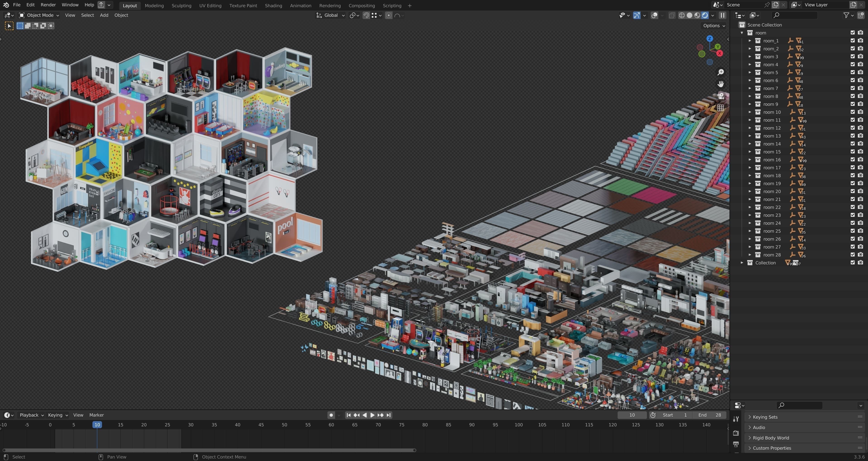868x461 pixels.
Task: Switch to orthographic grid view icon
Action: [x=720, y=108]
